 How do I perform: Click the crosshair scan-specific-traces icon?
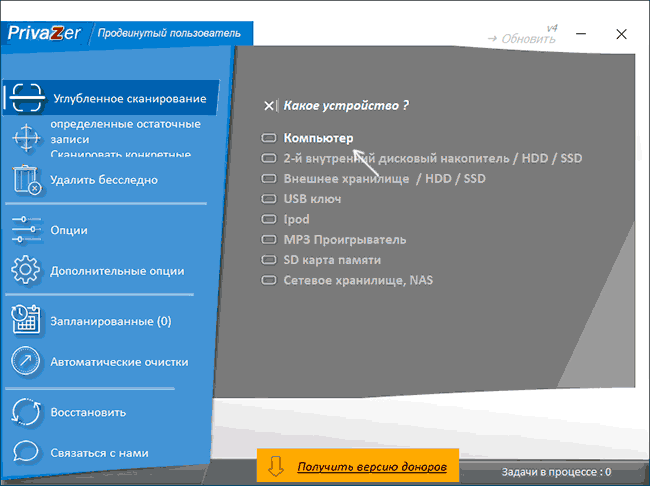[26, 138]
